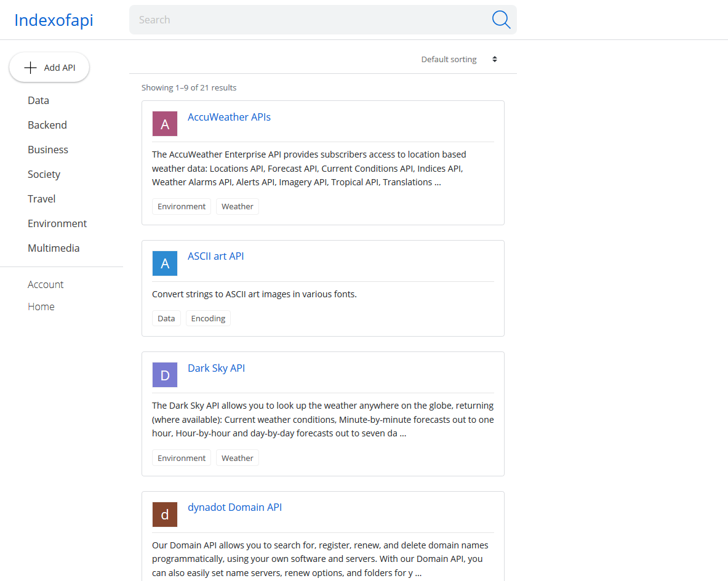Click the Indexofapi logo

53,20
